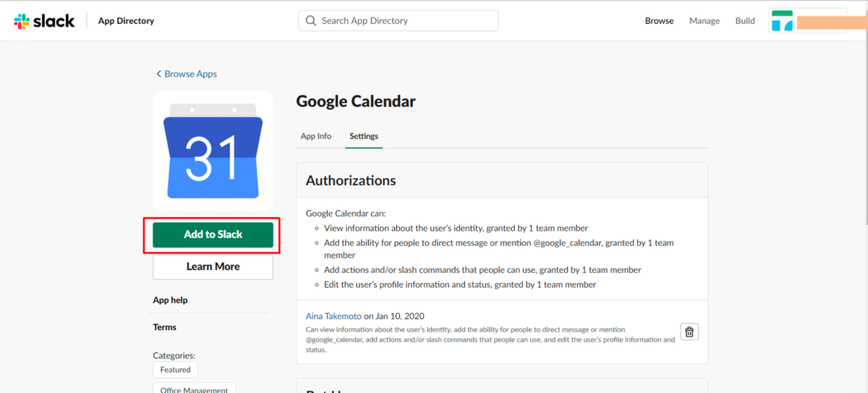Viewport: 868px width, 393px height.
Task: Open the App help link
Action: pyautogui.click(x=170, y=300)
